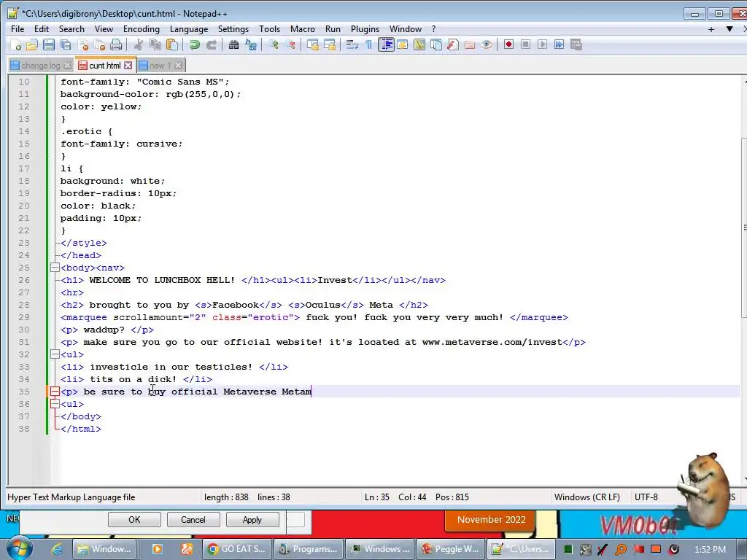Image resolution: width=747 pixels, height=560 pixels.
Task: Open the Language menu
Action: coord(189,29)
